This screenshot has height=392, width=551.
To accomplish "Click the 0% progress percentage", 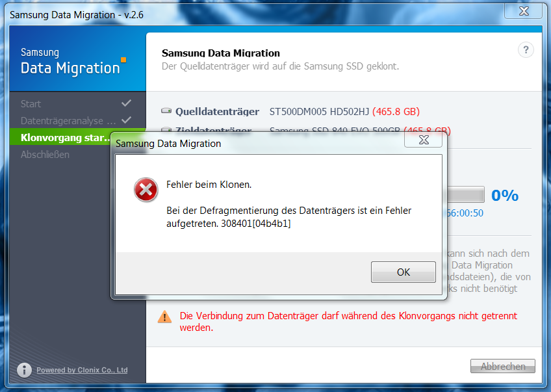I will (505, 195).
